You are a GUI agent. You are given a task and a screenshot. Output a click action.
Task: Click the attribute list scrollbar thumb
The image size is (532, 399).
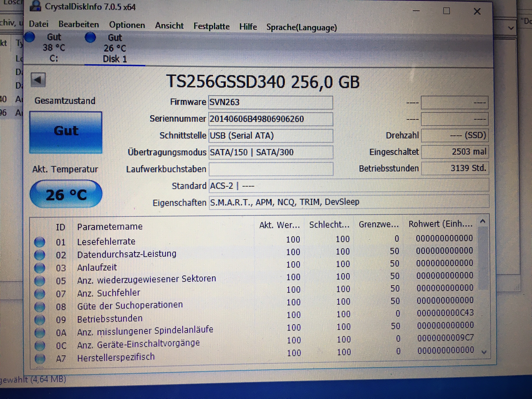pyautogui.click(x=483, y=258)
